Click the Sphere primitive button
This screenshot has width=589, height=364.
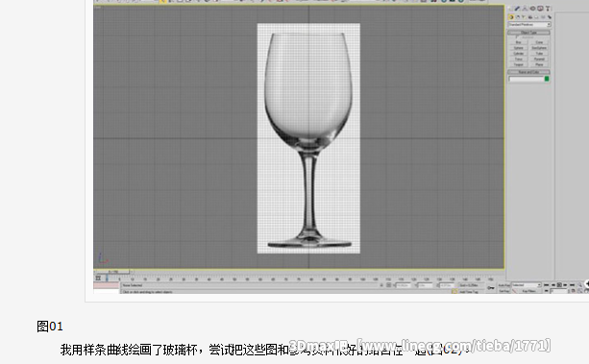point(519,48)
